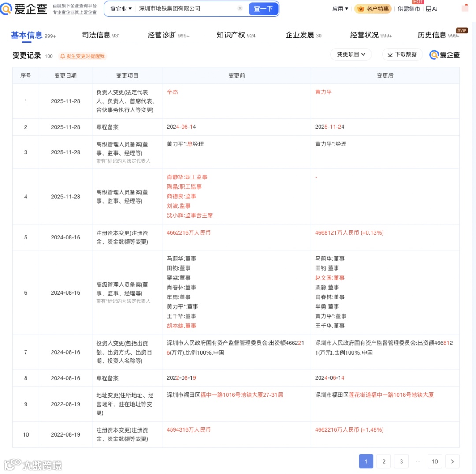Click the 变更日期 column header
This screenshot has width=476, height=474.
(x=65, y=75)
